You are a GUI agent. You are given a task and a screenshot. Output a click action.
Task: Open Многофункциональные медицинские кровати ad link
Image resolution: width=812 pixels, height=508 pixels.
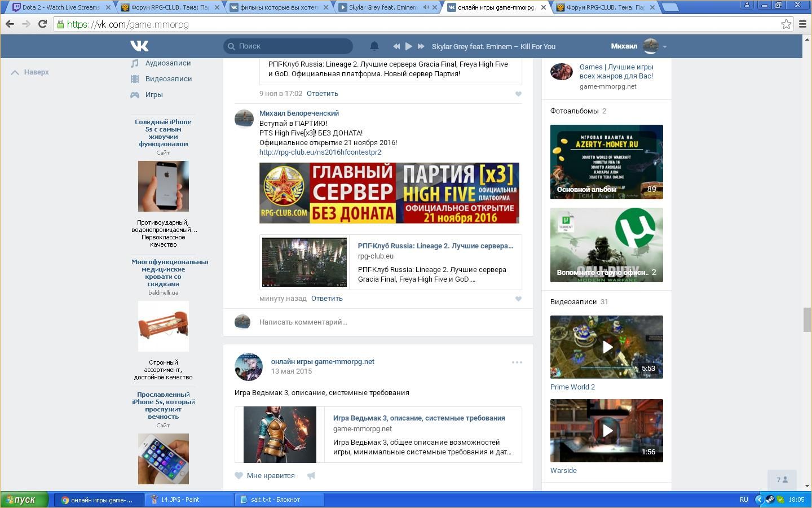point(170,273)
